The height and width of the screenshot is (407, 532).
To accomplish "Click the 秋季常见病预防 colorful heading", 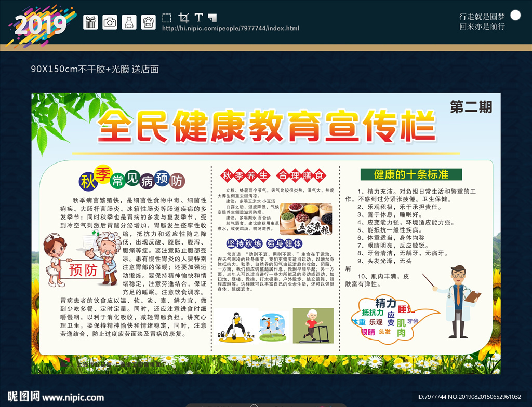I will (x=132, y=178).
